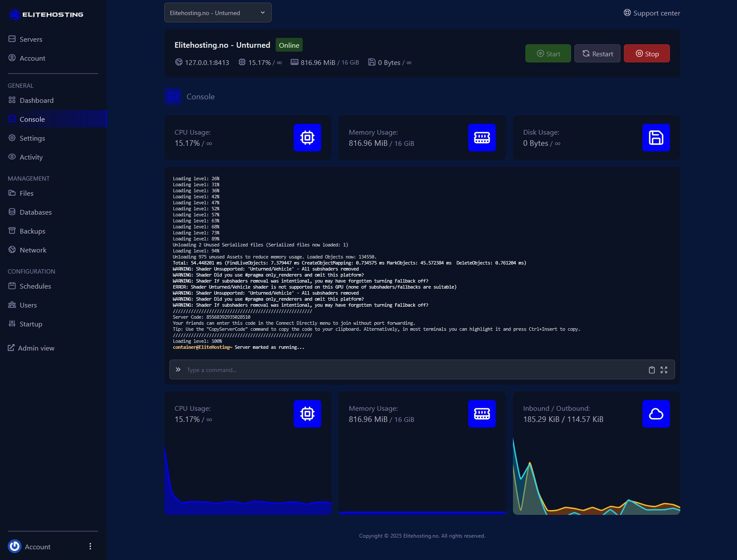This screenshot has width=737, height=560.
Task: Click the EliteHosting logo
Action: pyautogui.click(x=46, y=15)
